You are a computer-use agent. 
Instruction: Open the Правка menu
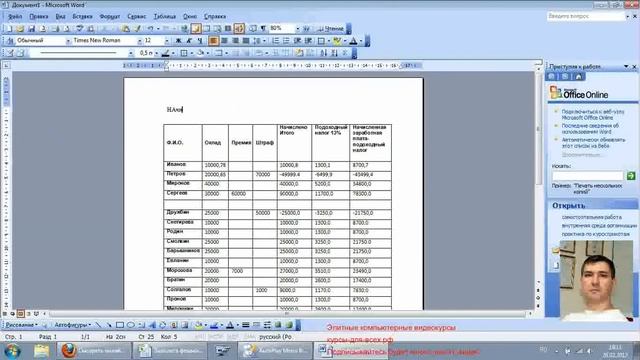coord(39,16)
